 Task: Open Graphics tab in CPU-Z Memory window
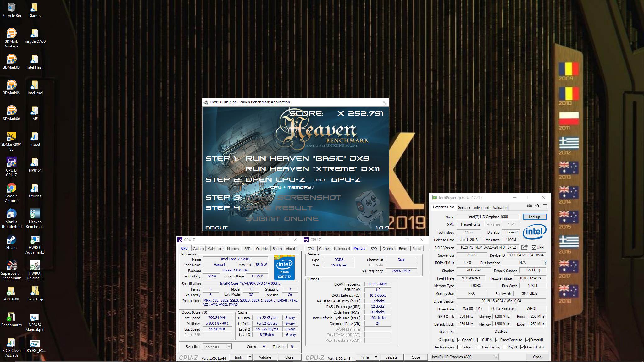coord(389,248)
